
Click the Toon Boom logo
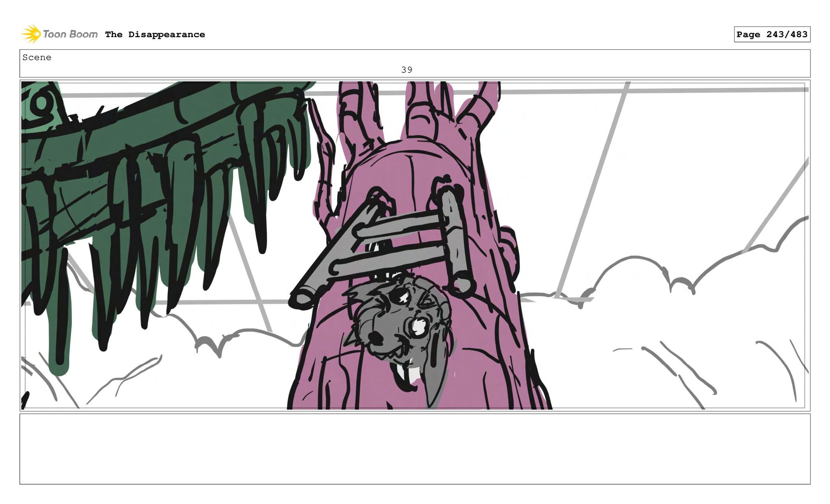[x=60, y=34]
